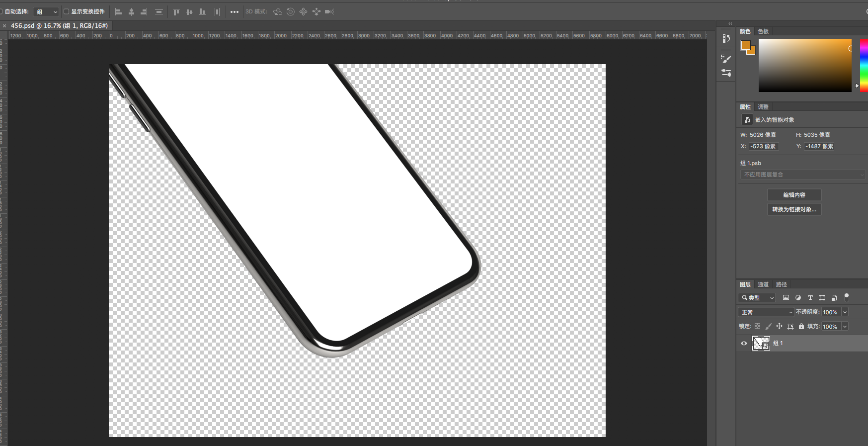Click align vertical centers icon
Image resolution: width=868 pixels, height=446 pixels.
[x=189, y=12]
